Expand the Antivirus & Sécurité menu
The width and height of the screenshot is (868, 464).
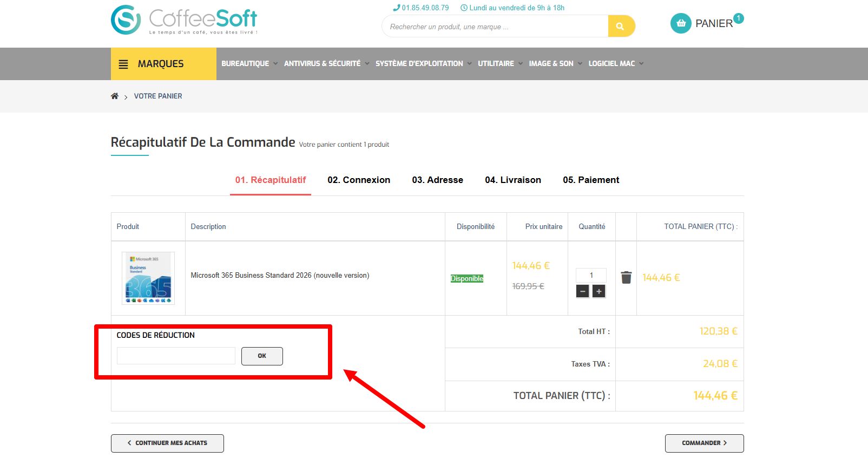pyautogui.click(x=327, y=63)
